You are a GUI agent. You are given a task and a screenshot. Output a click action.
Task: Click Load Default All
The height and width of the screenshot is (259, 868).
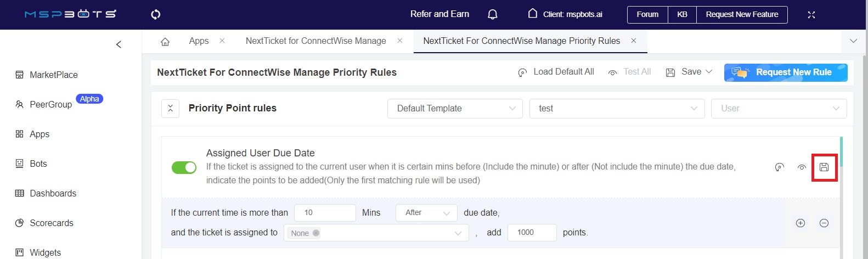[556, 72]
